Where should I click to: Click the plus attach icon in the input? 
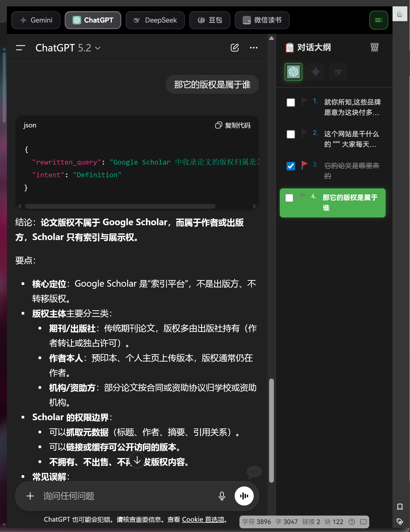click(30, 496)
